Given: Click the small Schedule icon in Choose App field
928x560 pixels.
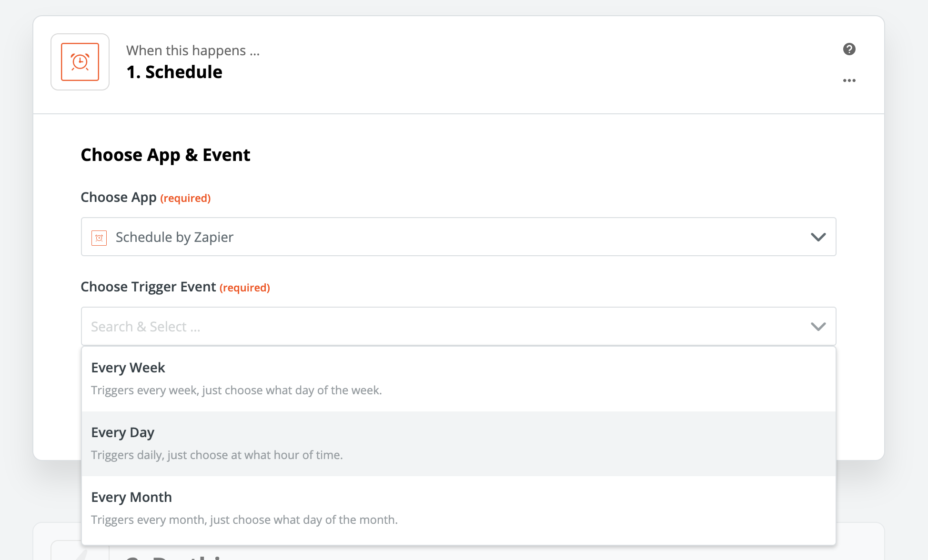Looking at the screenshot, I should [x=99, y=237].
